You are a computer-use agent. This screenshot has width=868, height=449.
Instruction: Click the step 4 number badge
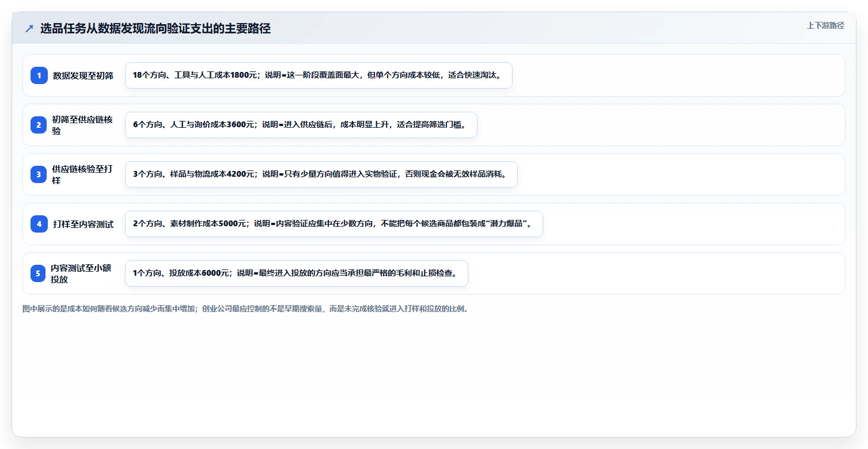39,224
